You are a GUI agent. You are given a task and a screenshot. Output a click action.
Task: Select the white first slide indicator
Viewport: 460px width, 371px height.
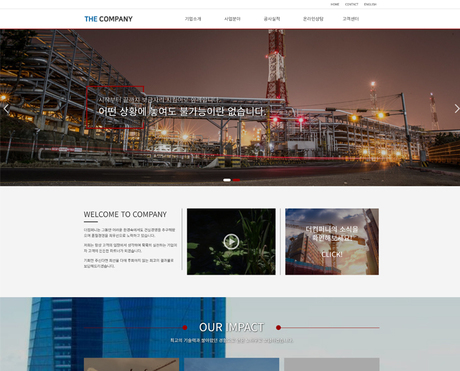click(227, 180)
